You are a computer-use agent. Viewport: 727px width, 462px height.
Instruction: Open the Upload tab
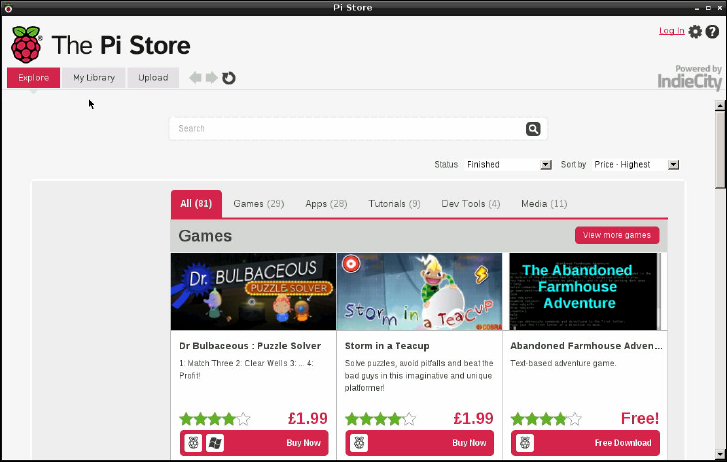(x=153, y=77)
